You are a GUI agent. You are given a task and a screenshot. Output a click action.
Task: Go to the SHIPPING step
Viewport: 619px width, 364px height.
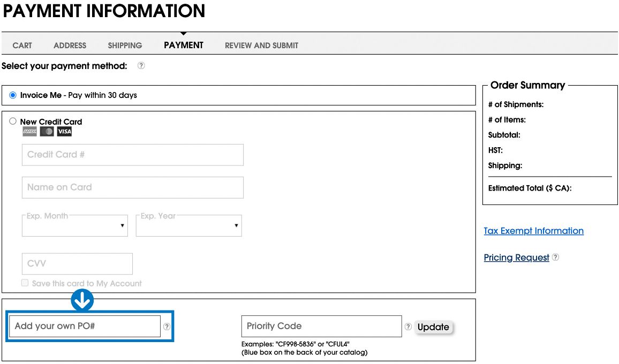[x=124, y=45]
